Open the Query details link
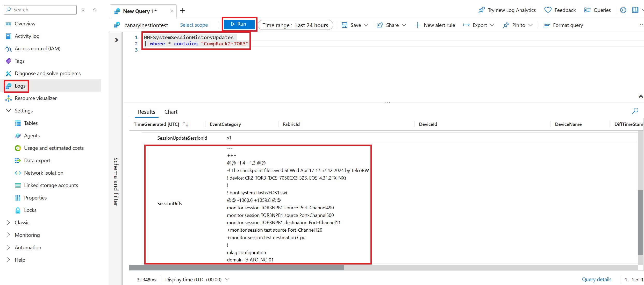 tap(597, 279)
